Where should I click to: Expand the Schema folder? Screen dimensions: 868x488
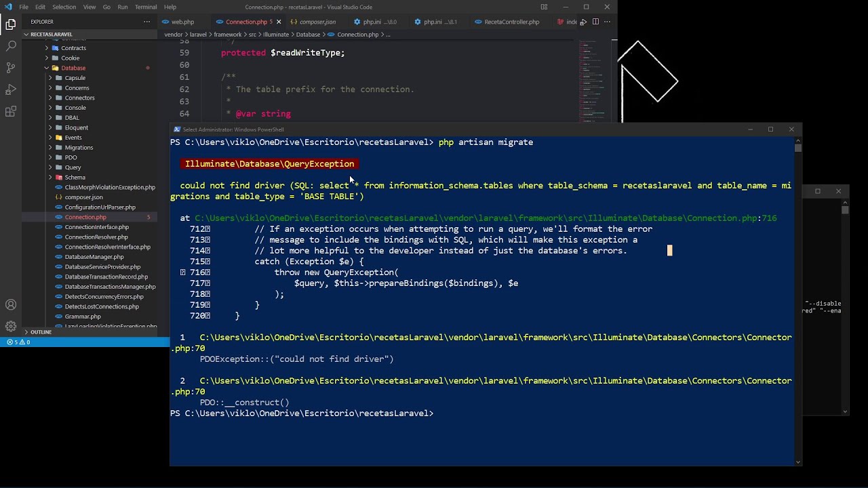pyautogui.click(x=75, y=178)
